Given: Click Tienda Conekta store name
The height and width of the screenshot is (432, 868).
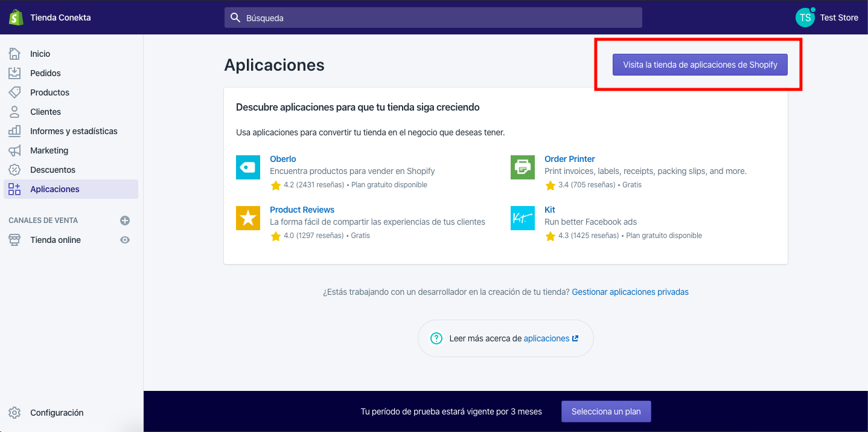Looking at the screenshot, I should 61,18.
